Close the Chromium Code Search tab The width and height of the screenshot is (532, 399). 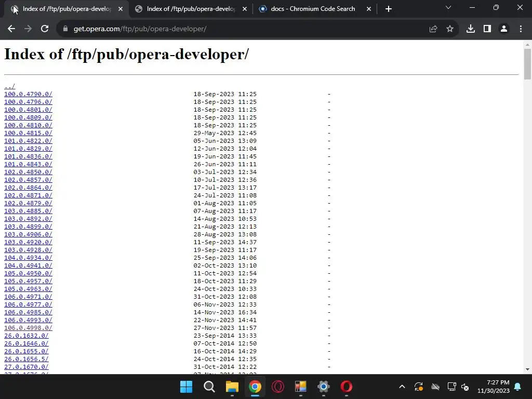(369, 9)
